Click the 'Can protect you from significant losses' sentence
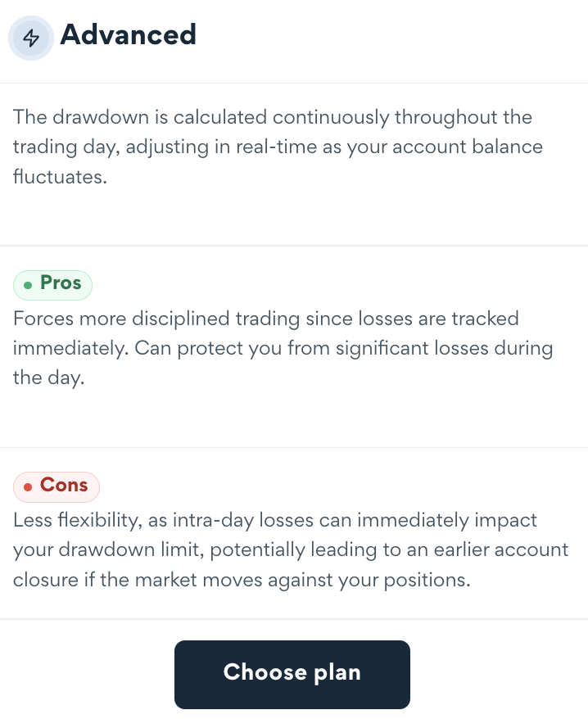Screen dimensions: 588x719 (344, 349)
